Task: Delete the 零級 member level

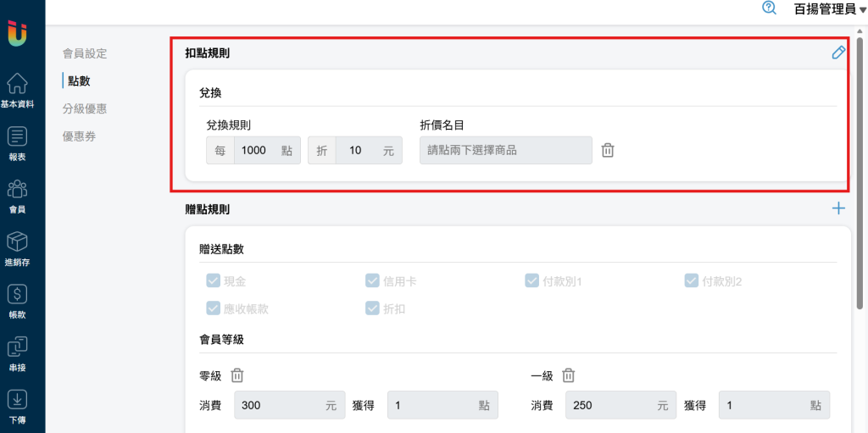Action: click(238, 375)
